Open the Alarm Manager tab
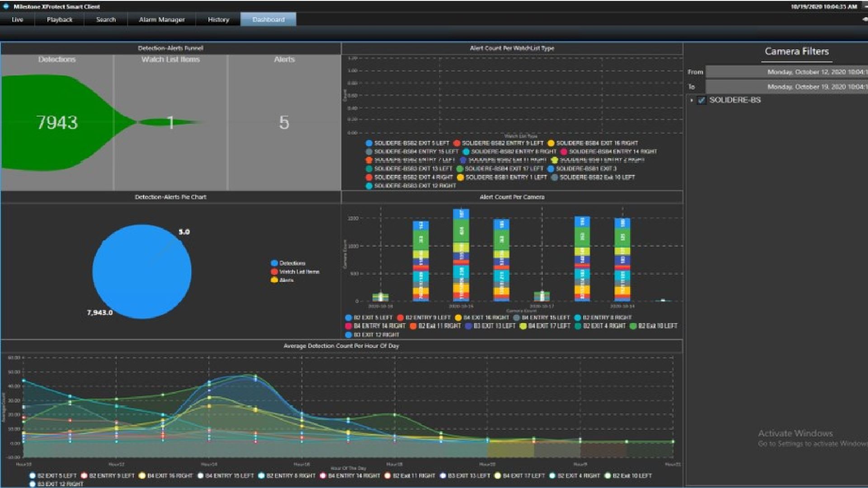 click(x=161, y=19)
